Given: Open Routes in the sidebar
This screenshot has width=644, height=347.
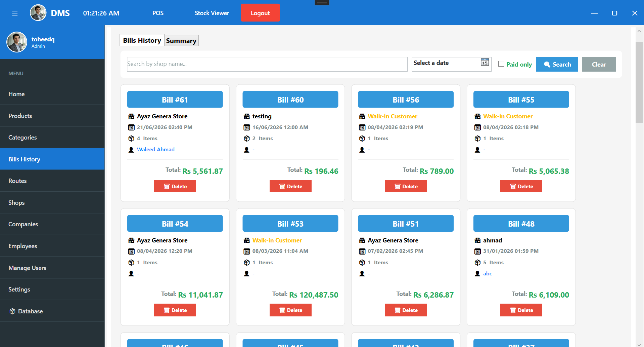Looking at the screenshot, I should 52,181.
